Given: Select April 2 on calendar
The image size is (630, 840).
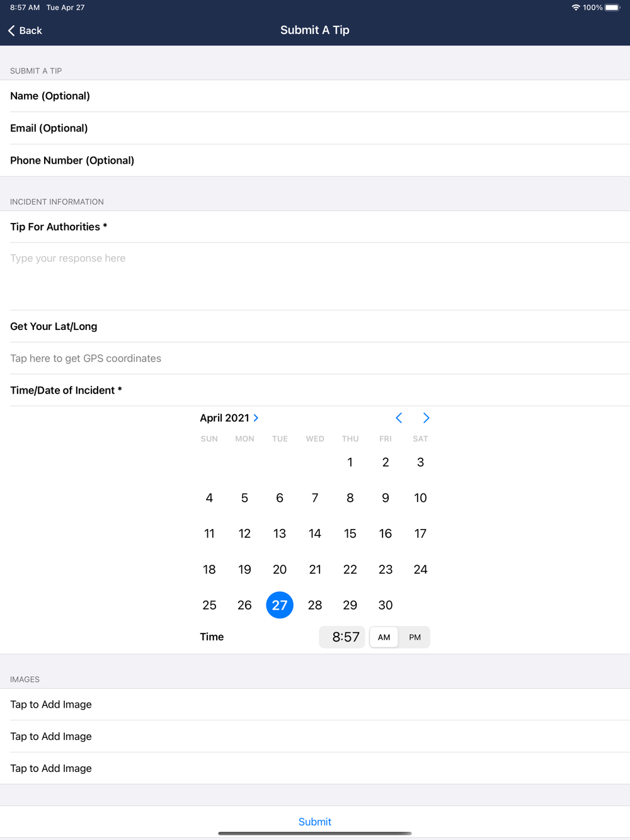Looking at the screenshot, I should (386, 462).
